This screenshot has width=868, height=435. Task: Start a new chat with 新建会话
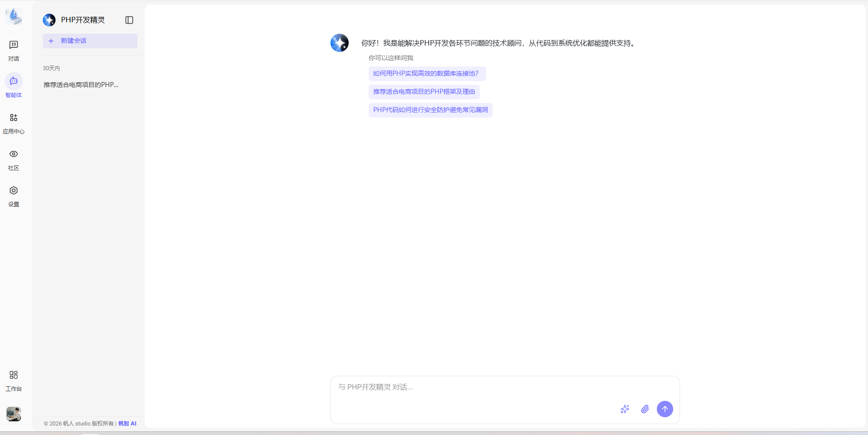[x=90, y=41]
